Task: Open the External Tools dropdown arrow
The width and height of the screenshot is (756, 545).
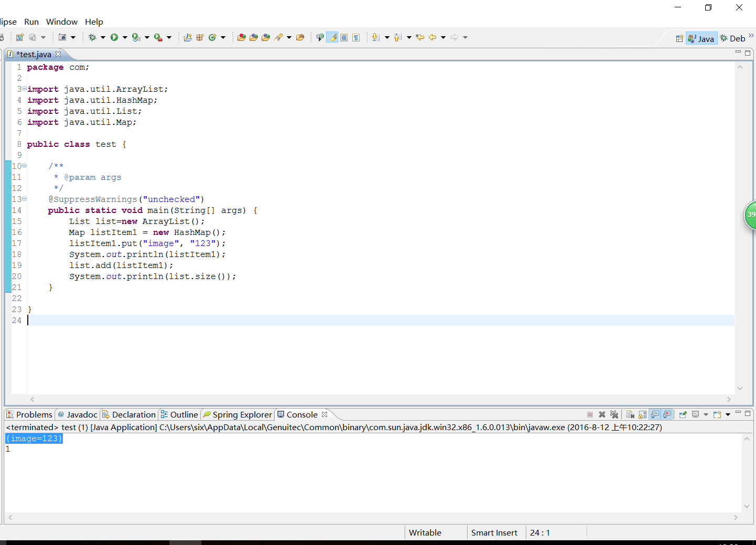Action: tap(169, 37)
